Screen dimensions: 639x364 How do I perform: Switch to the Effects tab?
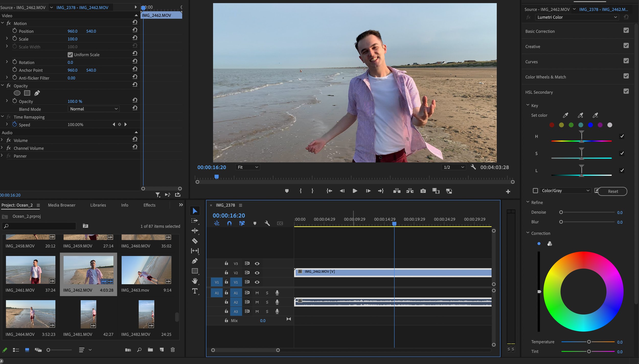(149, 205)
